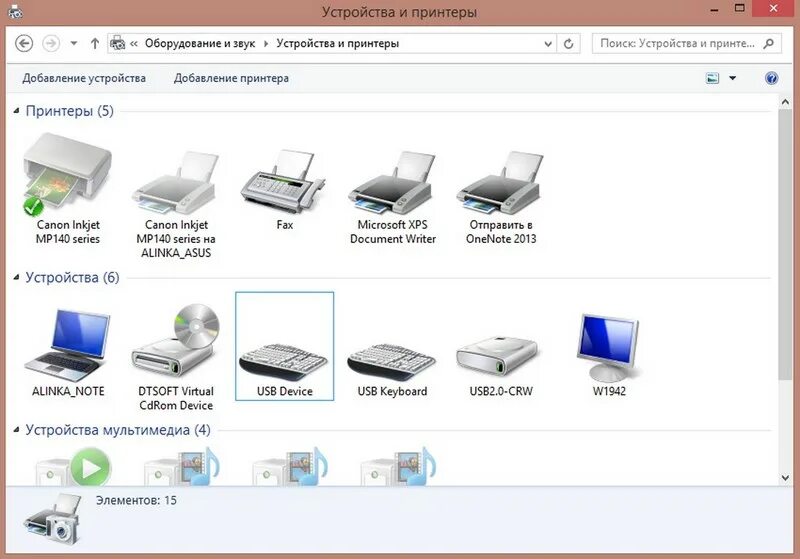Click the scrollbar up arrow

(785, 102)
